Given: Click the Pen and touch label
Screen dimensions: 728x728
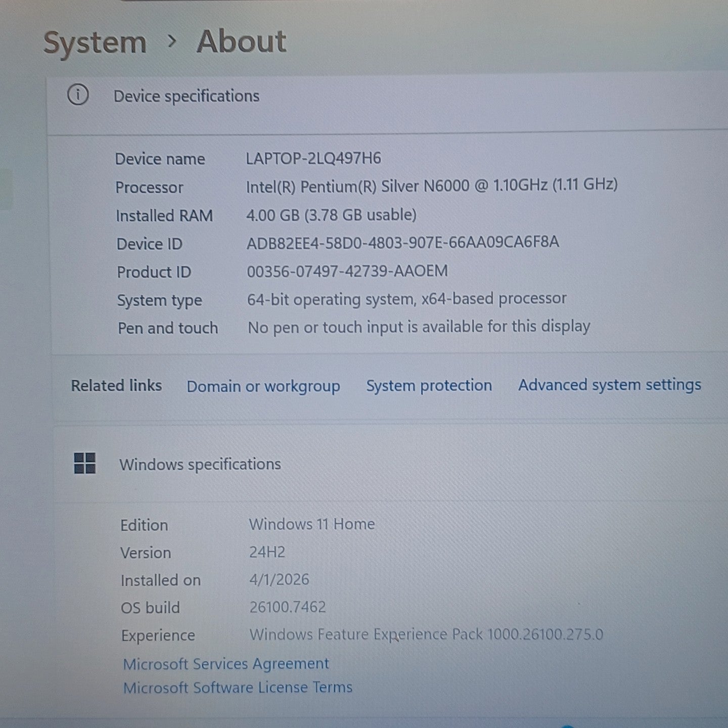Looking at the screenshot, I should point(168,329).
